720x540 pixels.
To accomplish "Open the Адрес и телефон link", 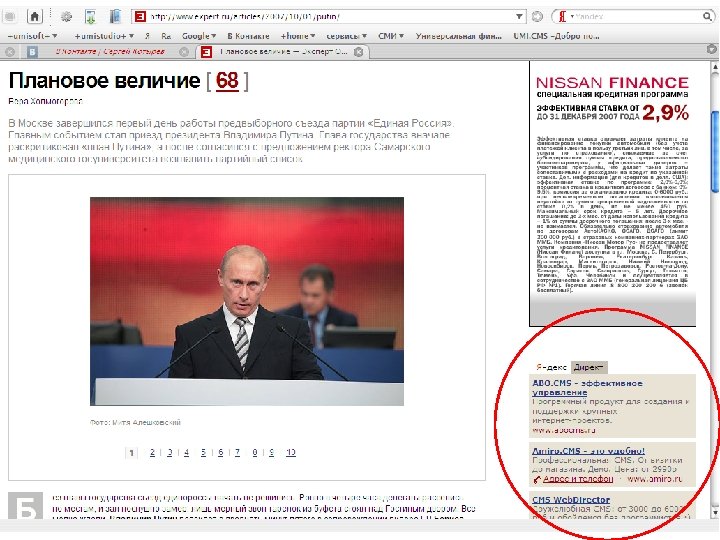I will tap(578, 479).
